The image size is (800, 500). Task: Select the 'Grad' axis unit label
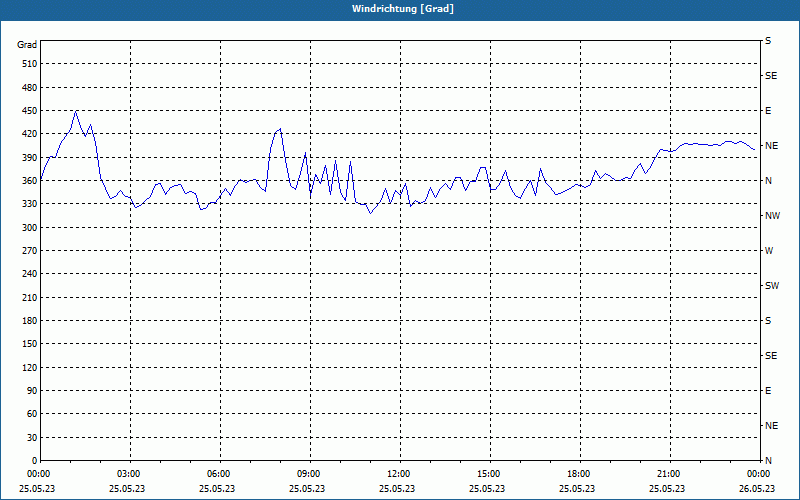[27, 45]
